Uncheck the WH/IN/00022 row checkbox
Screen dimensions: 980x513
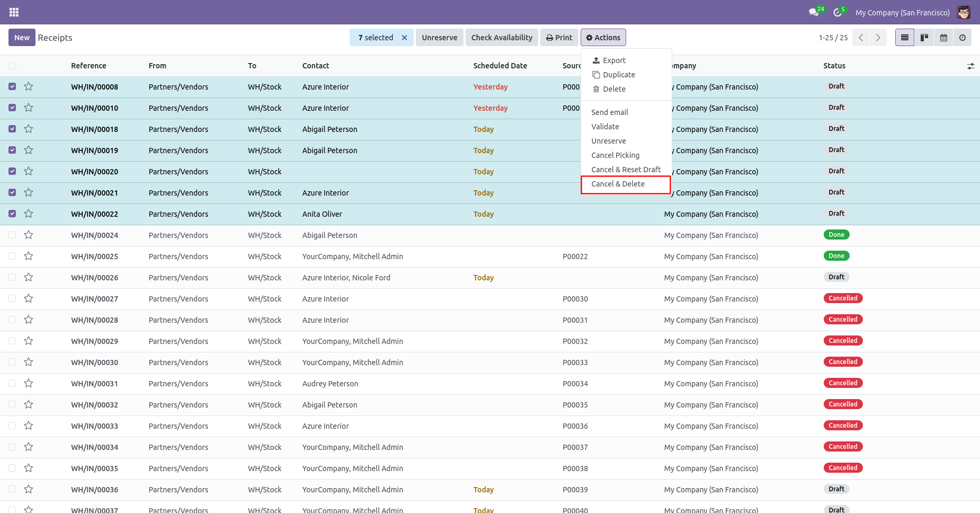[x=12, y=214]
